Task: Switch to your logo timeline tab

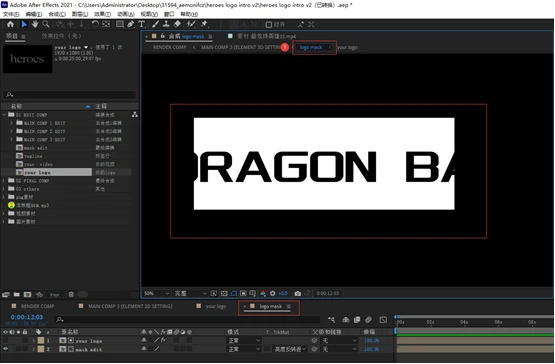Action: (216, 306)
